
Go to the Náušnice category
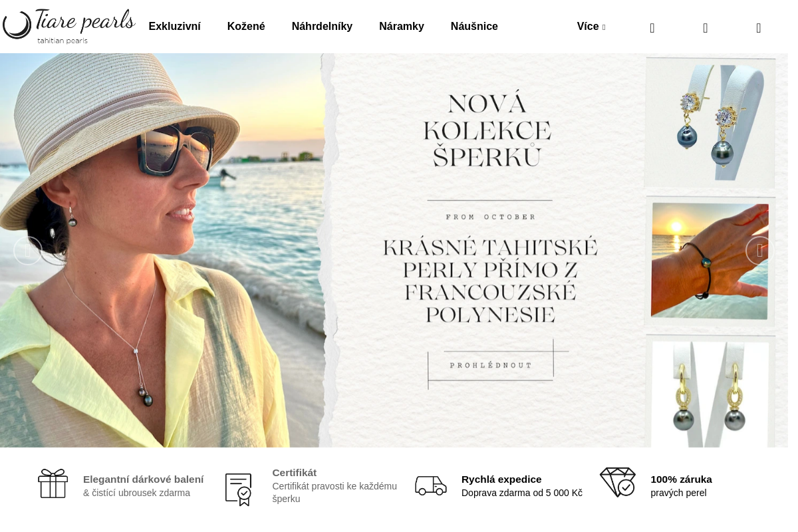click(474, 27)
